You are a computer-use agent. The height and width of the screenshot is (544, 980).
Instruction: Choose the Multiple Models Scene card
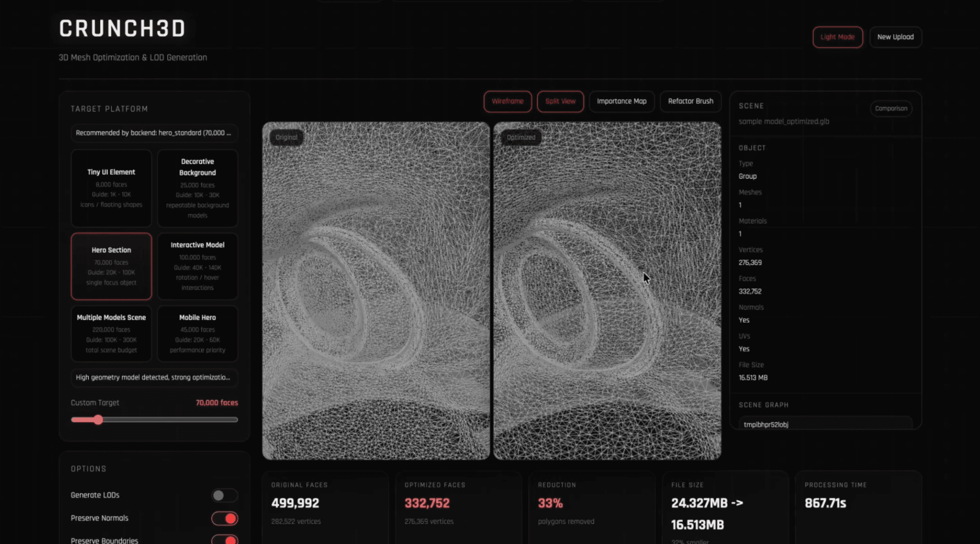[111, 334]
